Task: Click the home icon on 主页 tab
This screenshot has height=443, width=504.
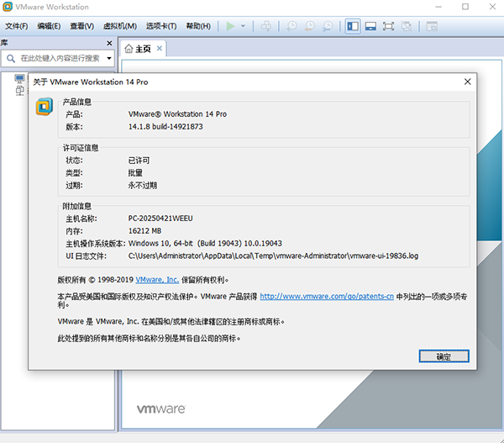Action: tap(129, 49)
